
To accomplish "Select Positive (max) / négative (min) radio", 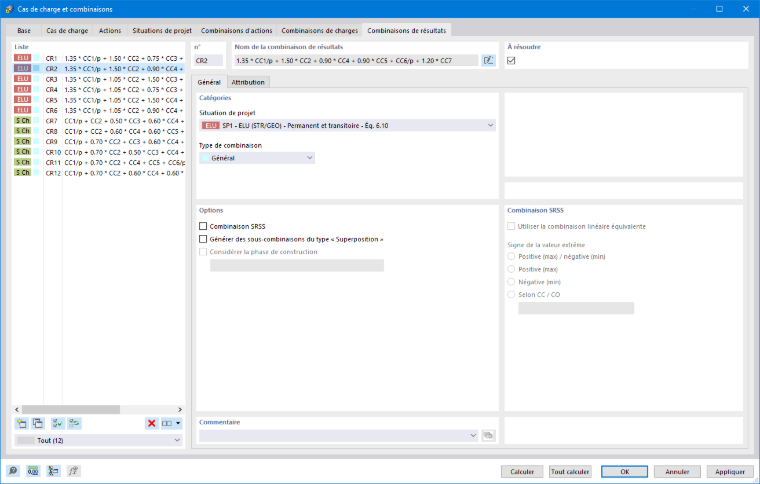I will coord(511,256).
